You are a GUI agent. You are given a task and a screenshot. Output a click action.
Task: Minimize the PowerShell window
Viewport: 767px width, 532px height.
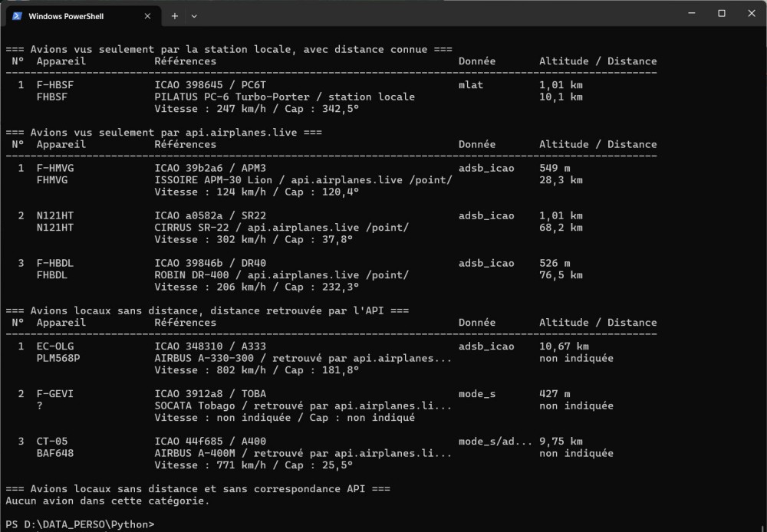[692, 13]
